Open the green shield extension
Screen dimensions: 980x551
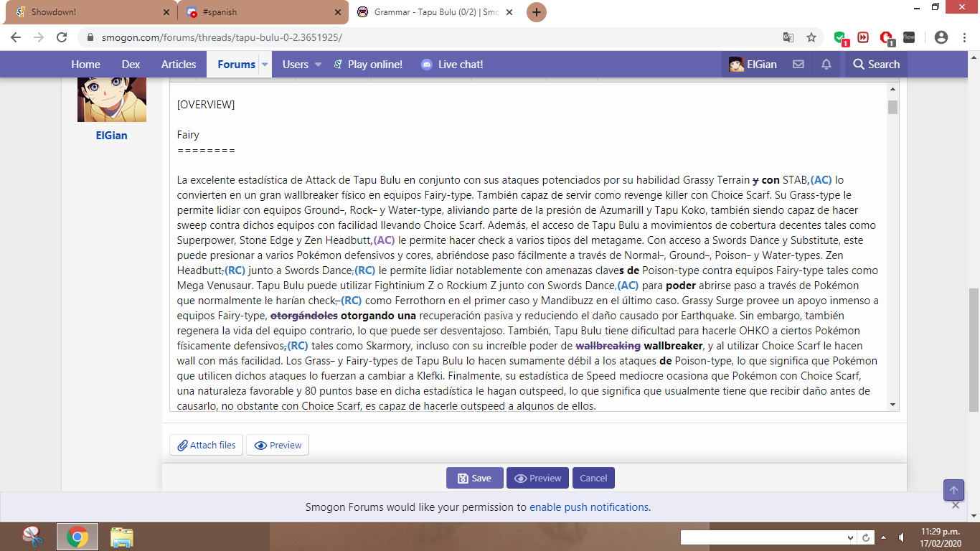[x=841, y=38]
